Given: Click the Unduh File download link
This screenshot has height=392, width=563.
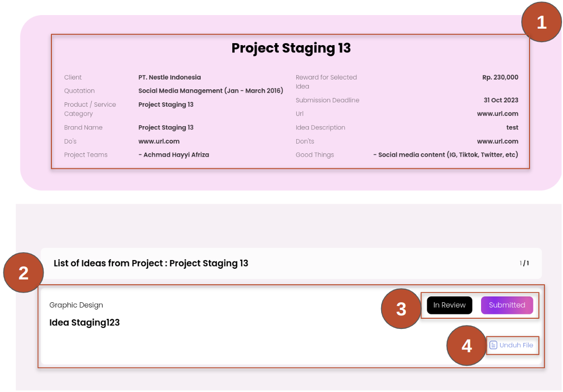Looking at the screenshot, I should click(516, 345).
